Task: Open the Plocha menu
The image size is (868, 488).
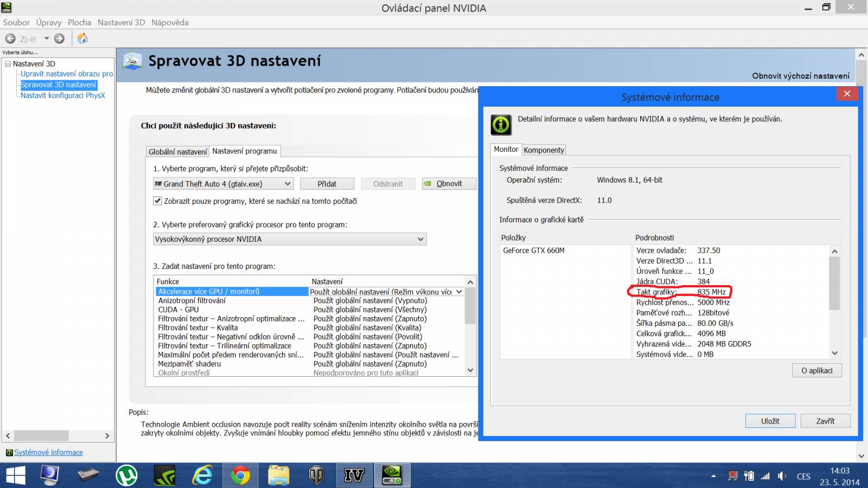Action: (79, 22)
